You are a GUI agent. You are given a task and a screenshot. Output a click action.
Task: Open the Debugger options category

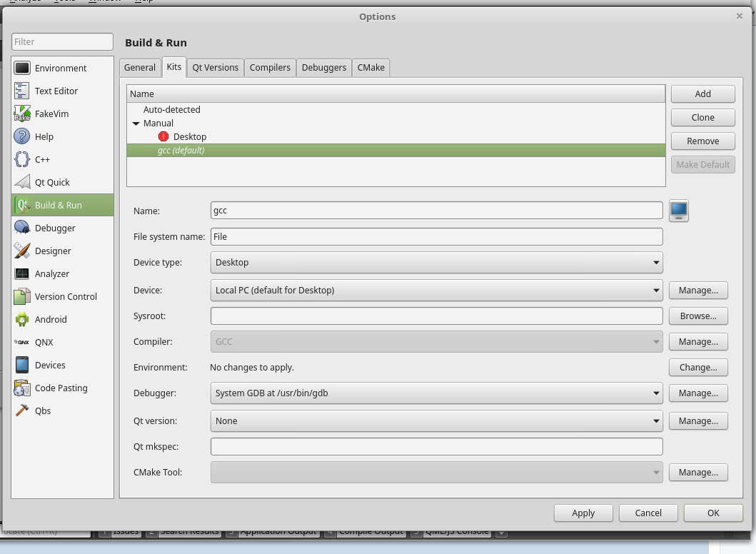tap(55, 228)
